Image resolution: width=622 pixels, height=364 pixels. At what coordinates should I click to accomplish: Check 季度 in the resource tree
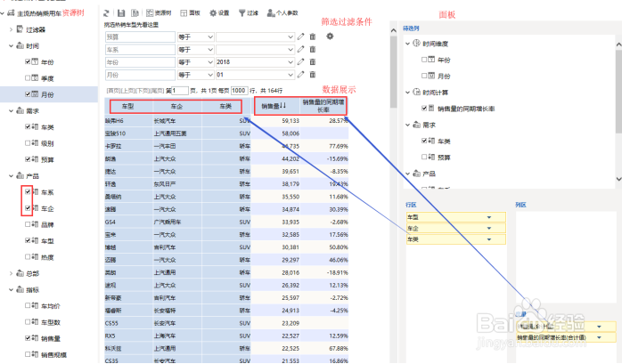28,78
